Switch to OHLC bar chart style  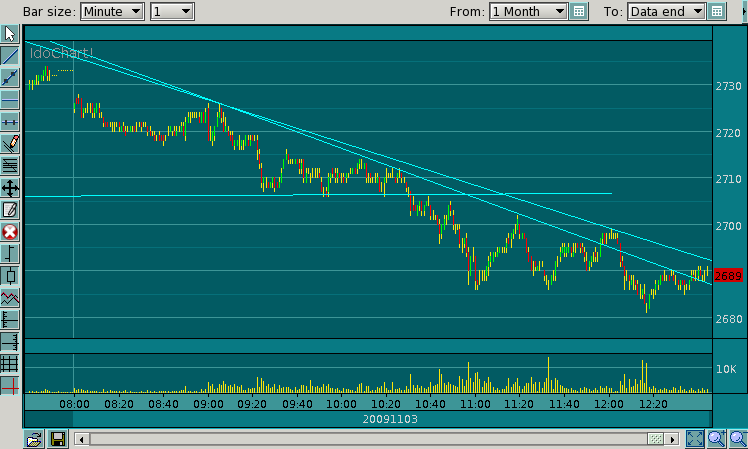point(10,254)
